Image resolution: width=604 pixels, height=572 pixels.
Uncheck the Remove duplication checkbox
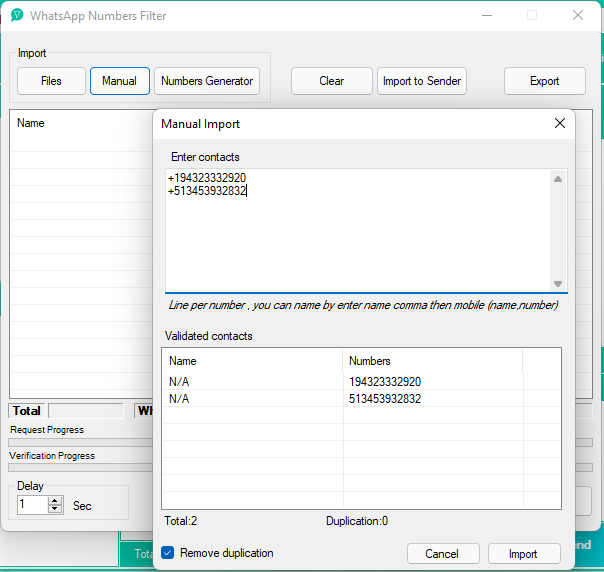(168, 552)
